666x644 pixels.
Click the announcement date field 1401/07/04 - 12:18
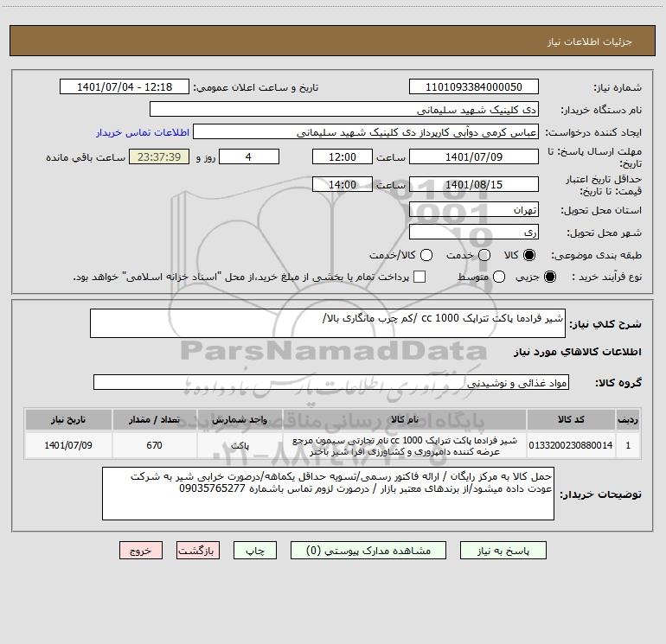coord(125,87)
